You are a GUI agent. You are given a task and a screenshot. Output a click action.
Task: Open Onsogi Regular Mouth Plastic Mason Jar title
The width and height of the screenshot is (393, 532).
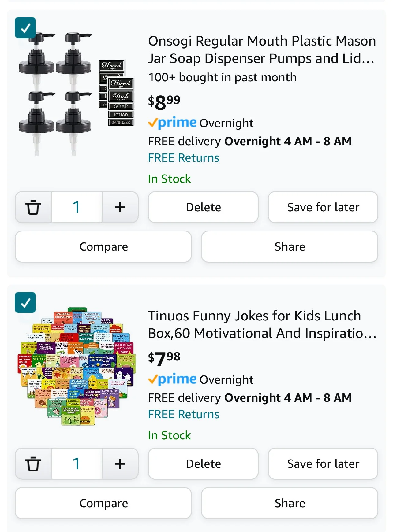tap(262, 50)
